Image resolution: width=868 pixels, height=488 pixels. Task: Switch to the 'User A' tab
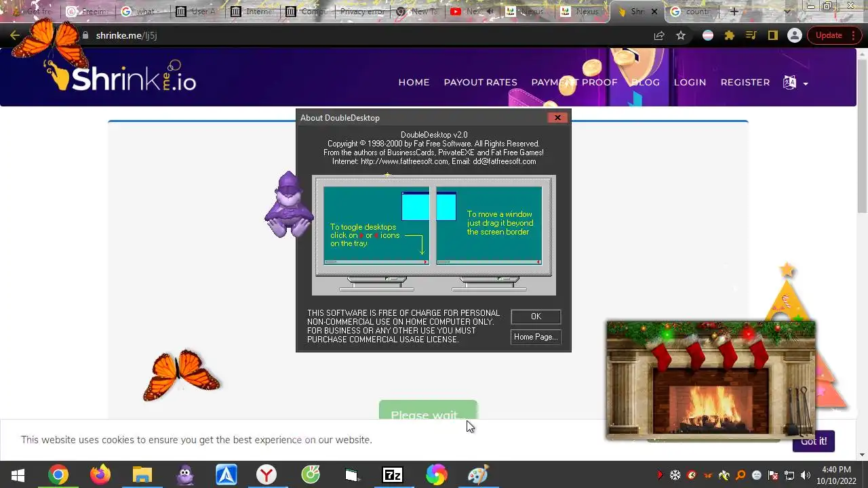197,12
